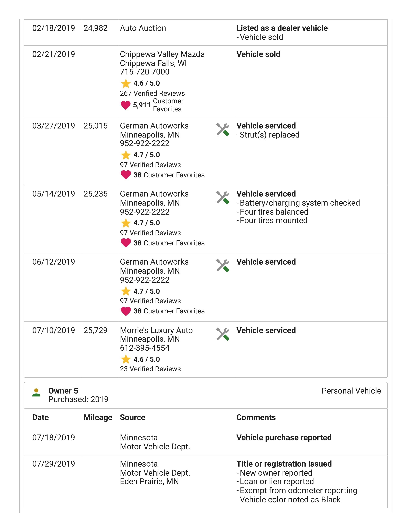
Task: Click the Owner 5 section heading
Action: click(63, 391)
